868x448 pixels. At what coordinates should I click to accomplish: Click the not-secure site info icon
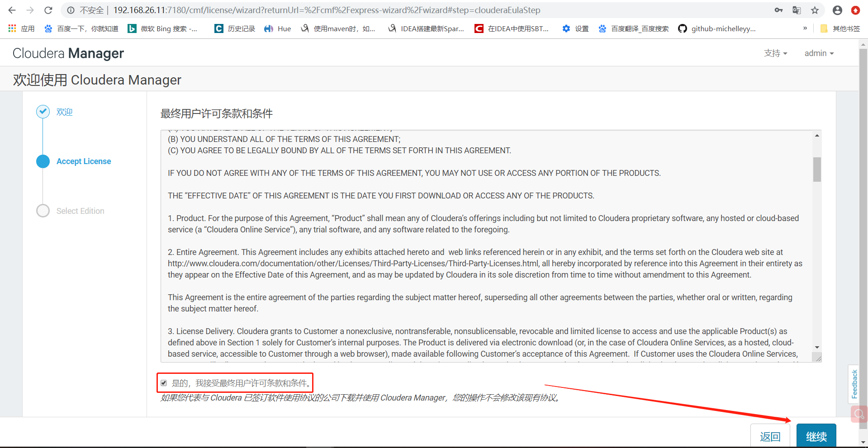click(71, 10)
